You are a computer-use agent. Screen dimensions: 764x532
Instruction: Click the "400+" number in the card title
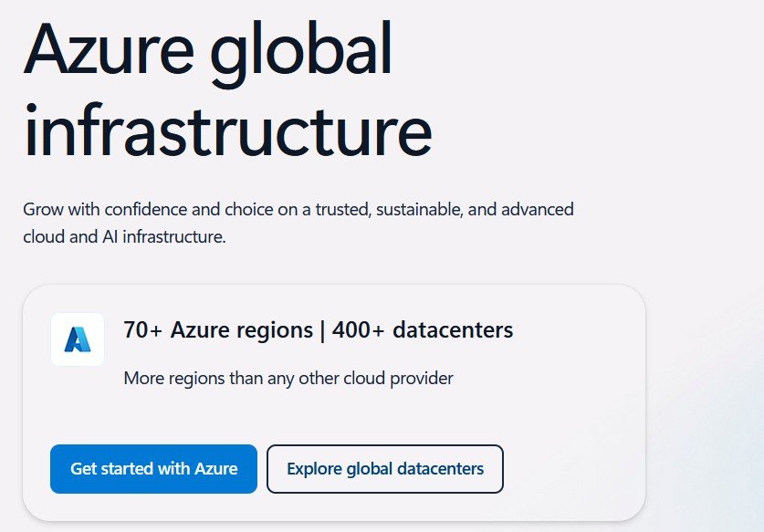tap(359, 329)
